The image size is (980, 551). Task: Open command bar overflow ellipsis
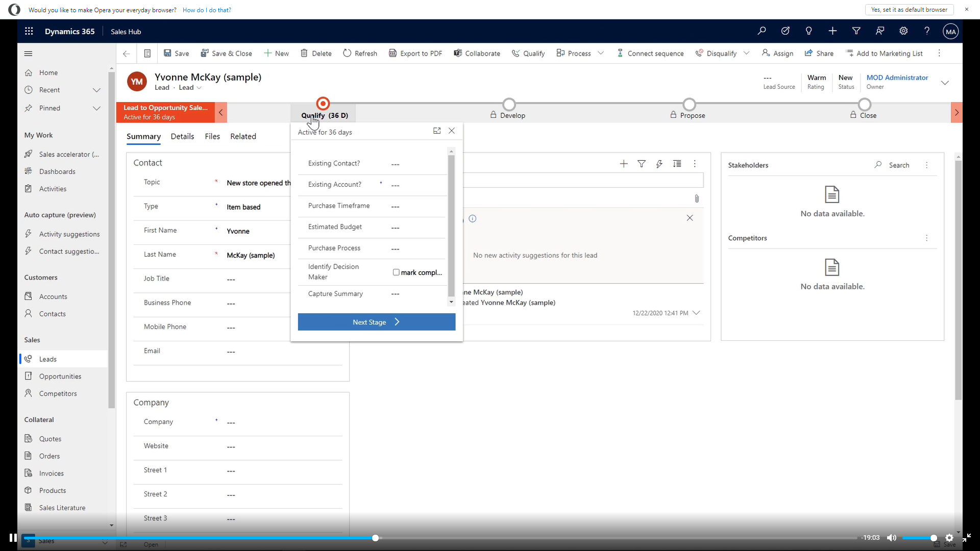point(939,53)
